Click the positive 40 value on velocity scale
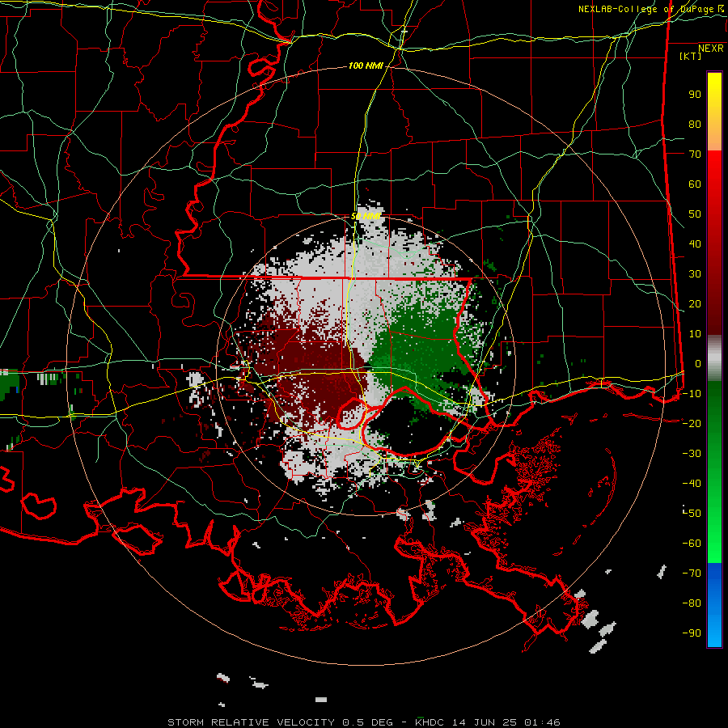The height and width of the screenshot is (728, 728). point(695,244)
